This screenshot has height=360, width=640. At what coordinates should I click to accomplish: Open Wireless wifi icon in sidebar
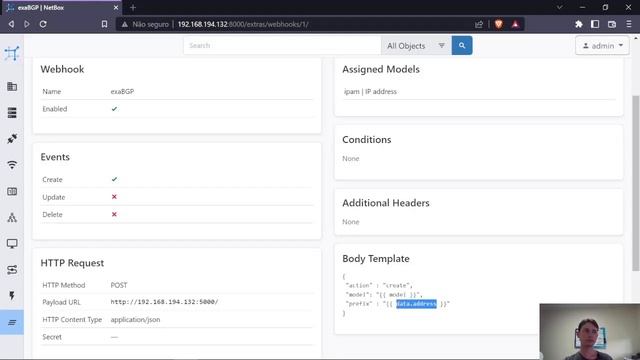[x=12, y=165]
